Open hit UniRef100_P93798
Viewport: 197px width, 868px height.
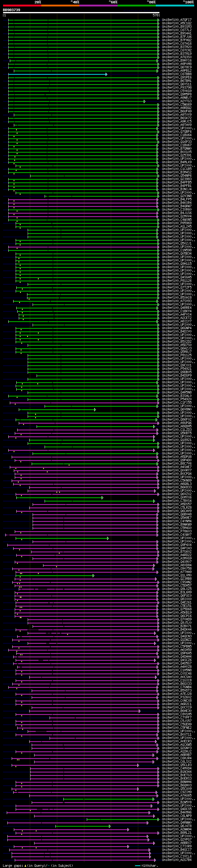click(177, 88)
